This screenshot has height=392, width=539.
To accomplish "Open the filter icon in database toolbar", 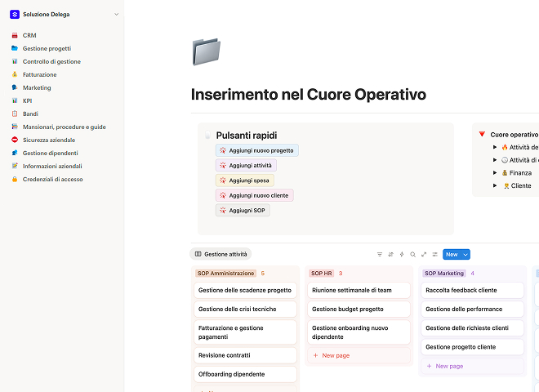I will [x=380, y=255].
